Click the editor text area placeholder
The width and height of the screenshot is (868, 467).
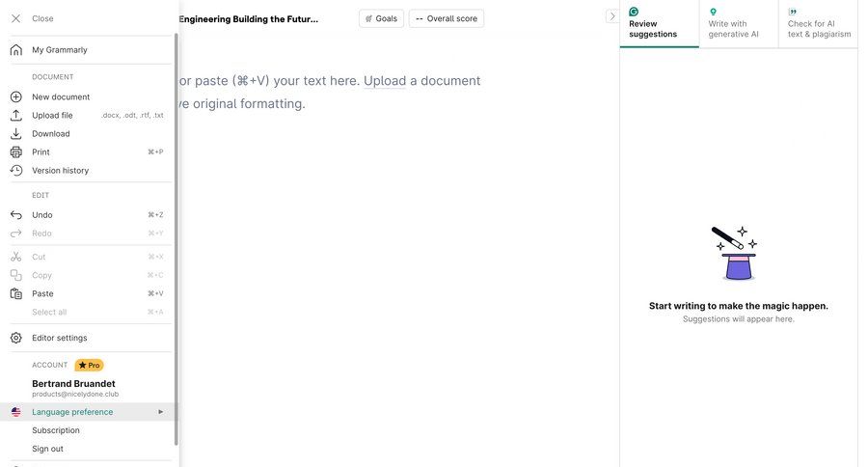tap(330, 93)
